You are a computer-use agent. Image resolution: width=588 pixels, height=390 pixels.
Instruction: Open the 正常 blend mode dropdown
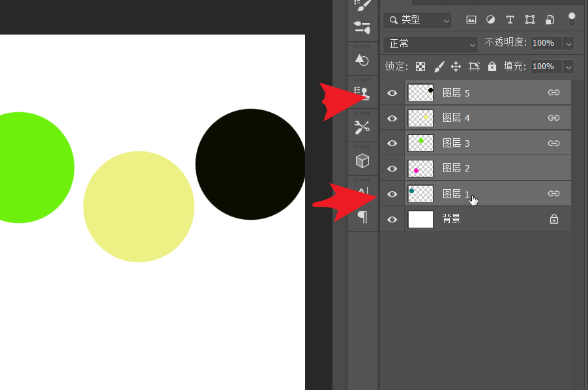(430, 44)
